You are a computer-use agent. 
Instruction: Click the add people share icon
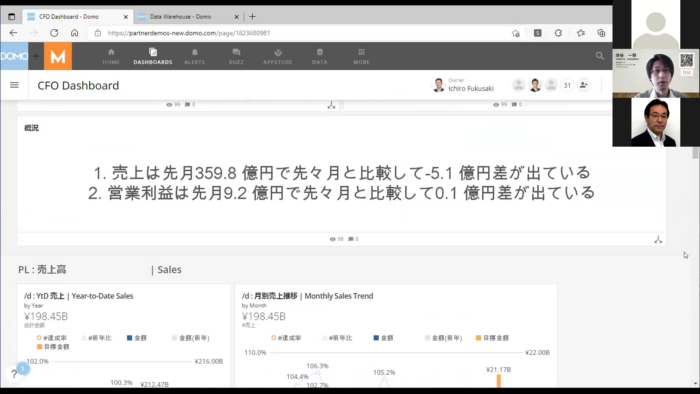point(583,85)
